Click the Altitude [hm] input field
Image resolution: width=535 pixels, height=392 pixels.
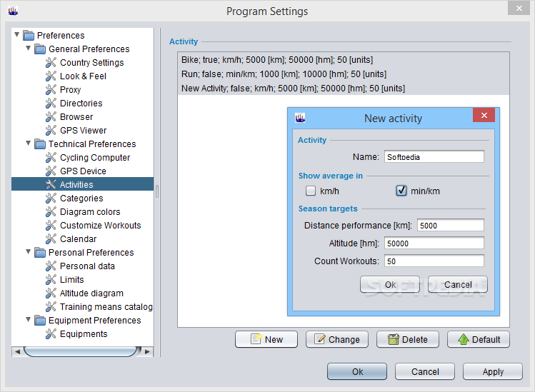434,243
